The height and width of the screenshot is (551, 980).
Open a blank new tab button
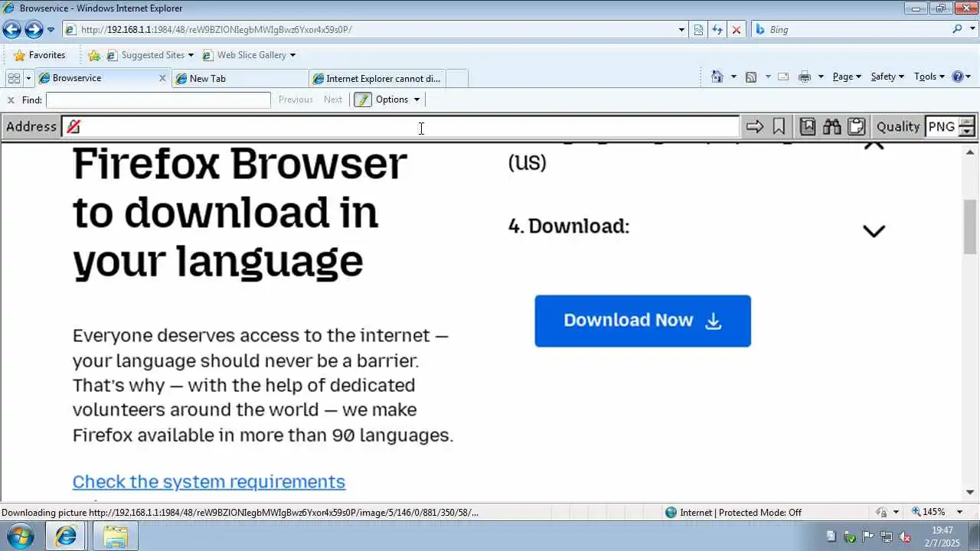(x=457, y=78)
